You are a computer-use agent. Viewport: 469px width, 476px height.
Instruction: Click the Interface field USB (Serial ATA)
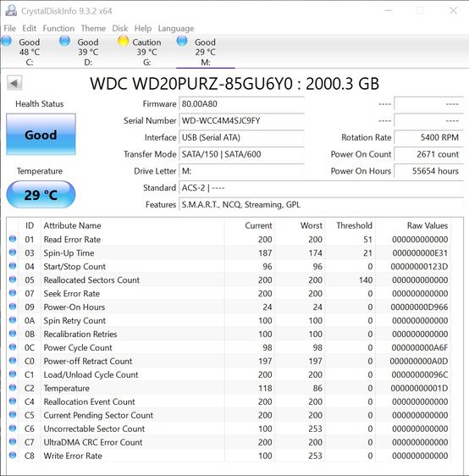coord(242,137)
